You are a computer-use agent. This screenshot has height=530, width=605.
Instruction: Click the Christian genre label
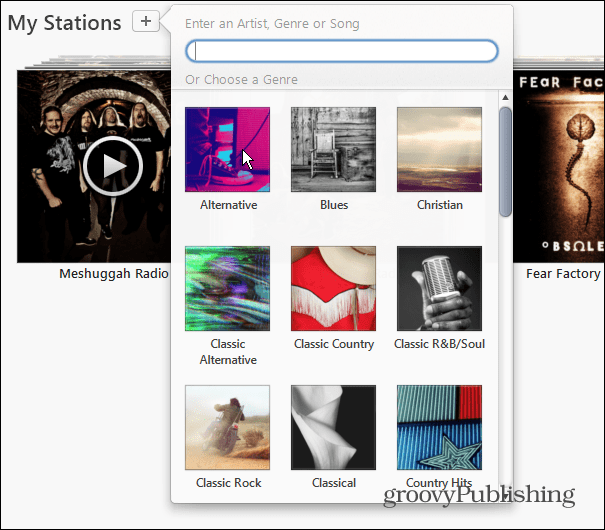[x=440, y=205]
